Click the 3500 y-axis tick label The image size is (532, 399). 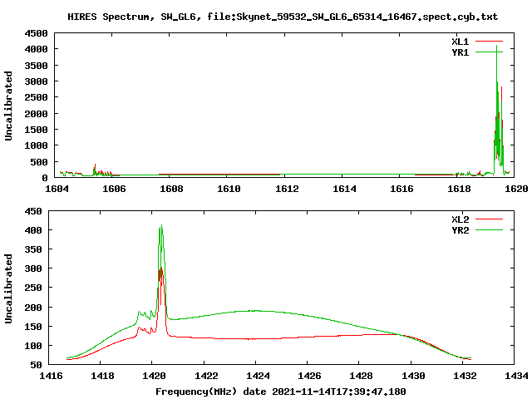[x=36, y=66]
